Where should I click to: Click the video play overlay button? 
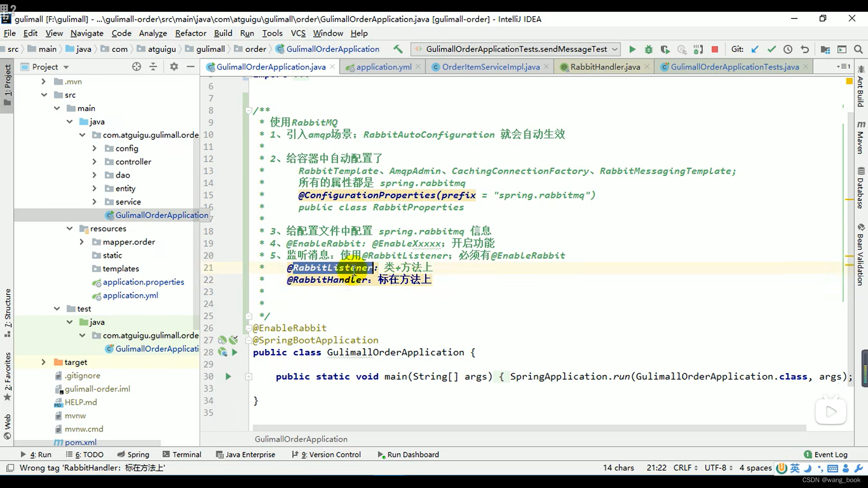(831, 411)
